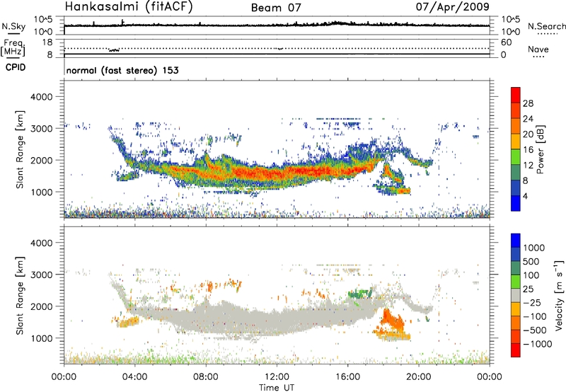Pick the red bottom of Velocity colorbar
This screenshot has width=566, height=392.
[516, 350]
